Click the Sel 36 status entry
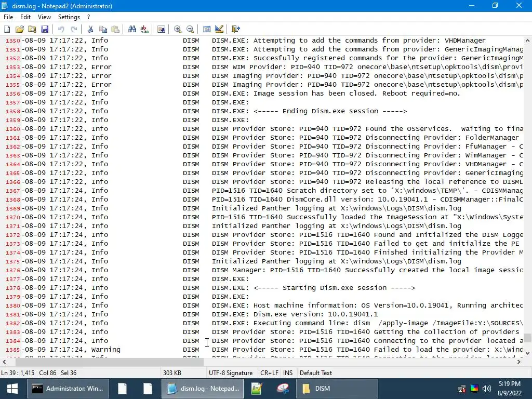Screen dimensions: 532x399 [69, 373]
